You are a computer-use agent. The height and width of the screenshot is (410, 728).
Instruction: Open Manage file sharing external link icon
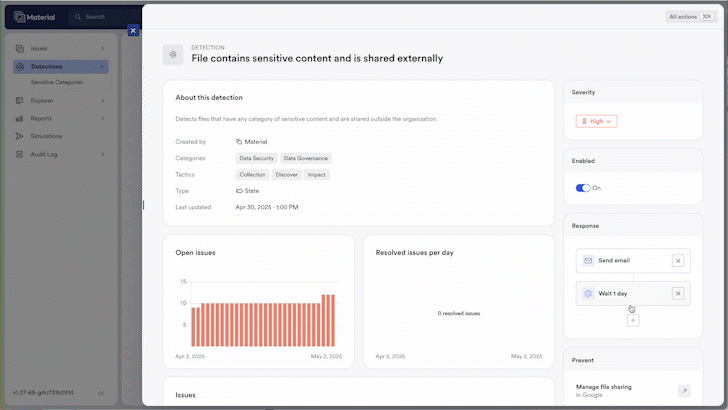683,391
